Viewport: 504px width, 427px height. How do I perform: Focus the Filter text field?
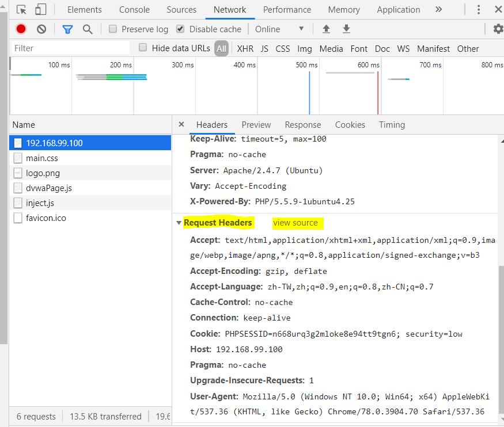(x=71, y=48)
